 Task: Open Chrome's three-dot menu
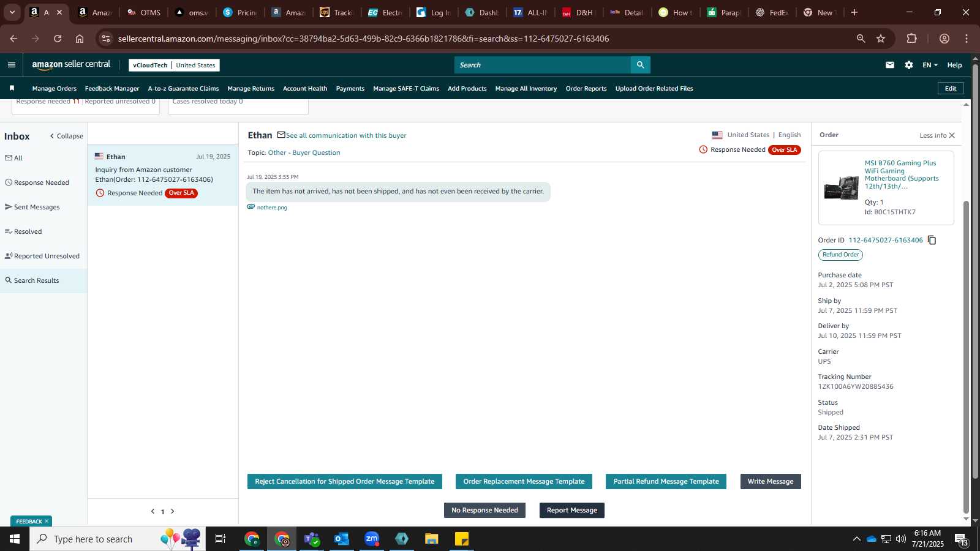(x=967, y=39)
